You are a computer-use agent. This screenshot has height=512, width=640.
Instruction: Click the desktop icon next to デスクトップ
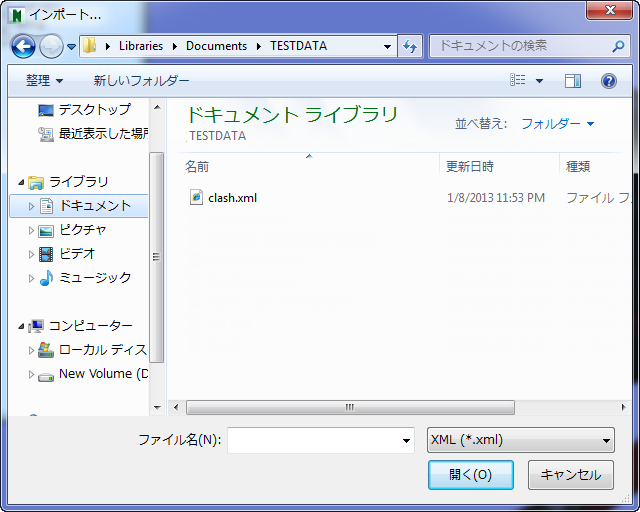click(46, 110)
